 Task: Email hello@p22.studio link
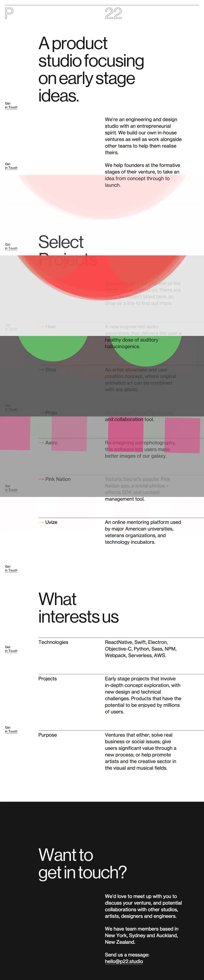click(124, 961)
